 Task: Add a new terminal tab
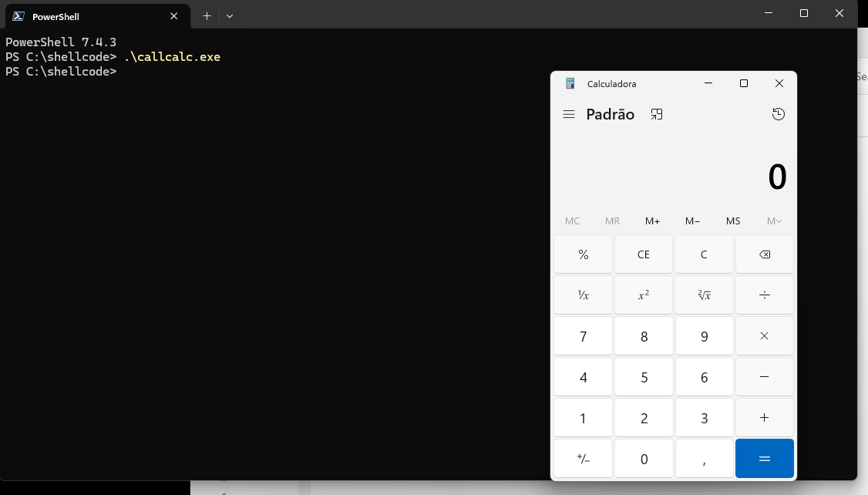point(207,16)
